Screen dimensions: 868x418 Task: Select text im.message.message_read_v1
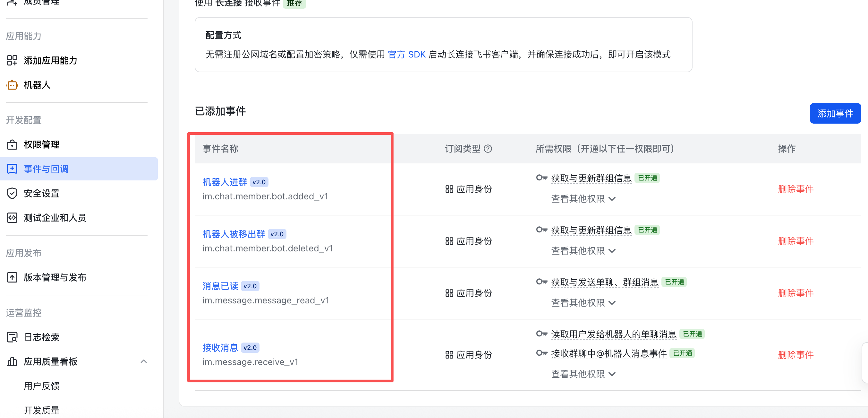coord(266,300)
